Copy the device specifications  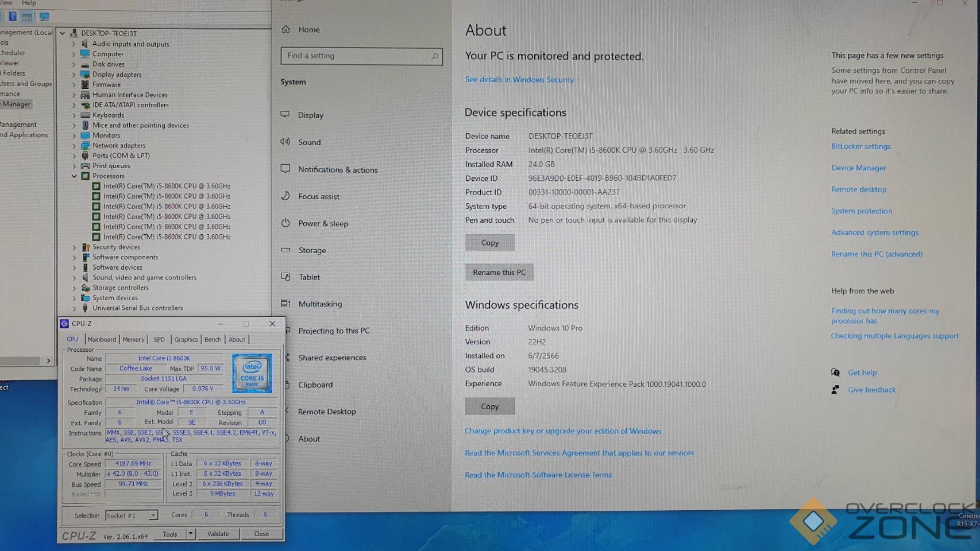click(490, 243)
